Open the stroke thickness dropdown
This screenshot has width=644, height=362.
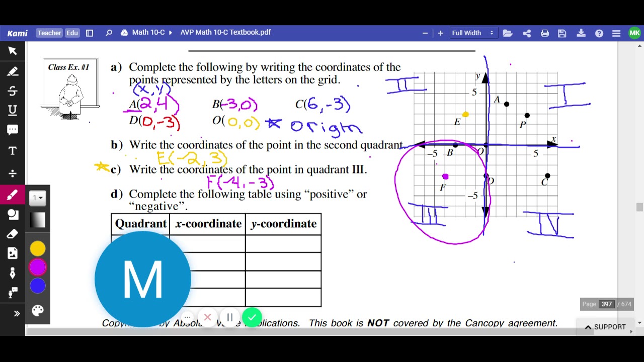[38, 198]
